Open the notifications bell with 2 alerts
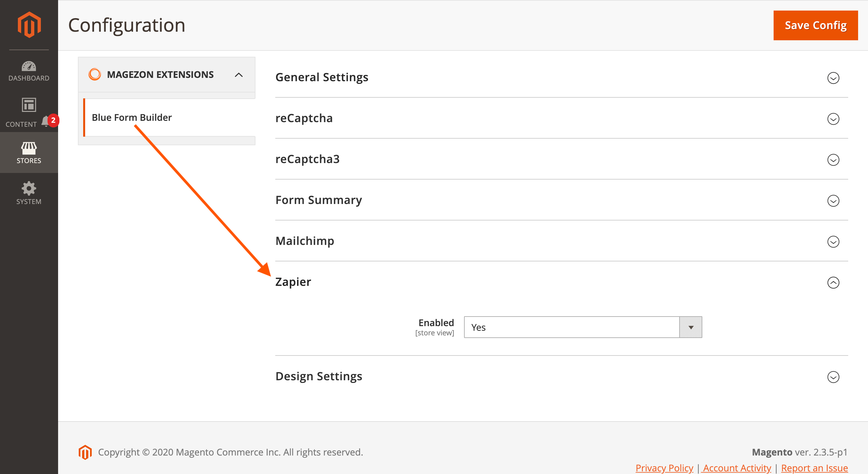This screenshot has height=474, width=868. click(x=46, y=120)
